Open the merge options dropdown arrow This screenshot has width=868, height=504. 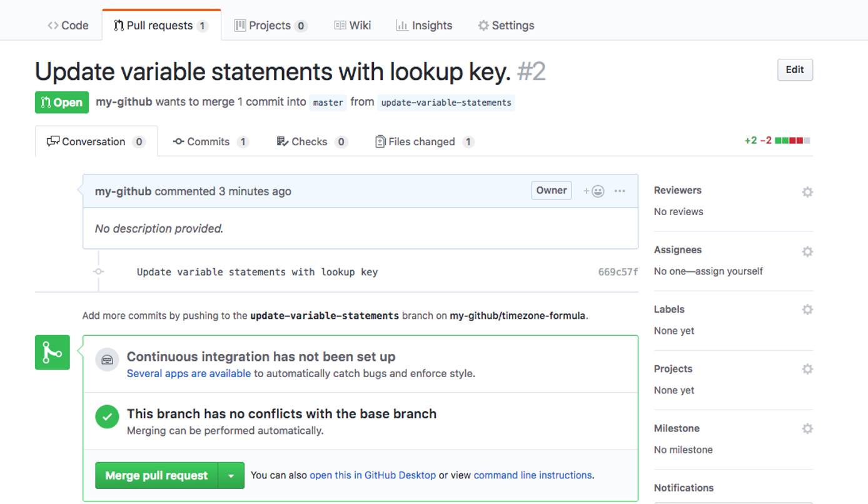tap(231, 475)
